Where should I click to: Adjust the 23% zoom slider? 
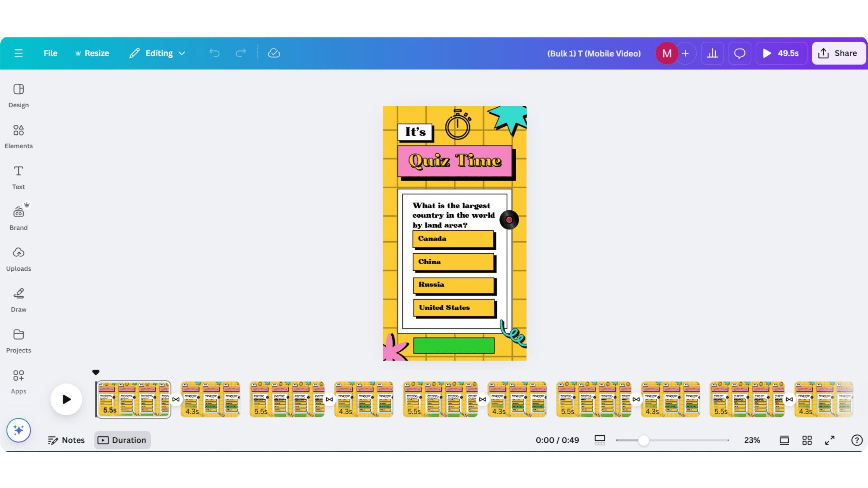click(644, 440)
